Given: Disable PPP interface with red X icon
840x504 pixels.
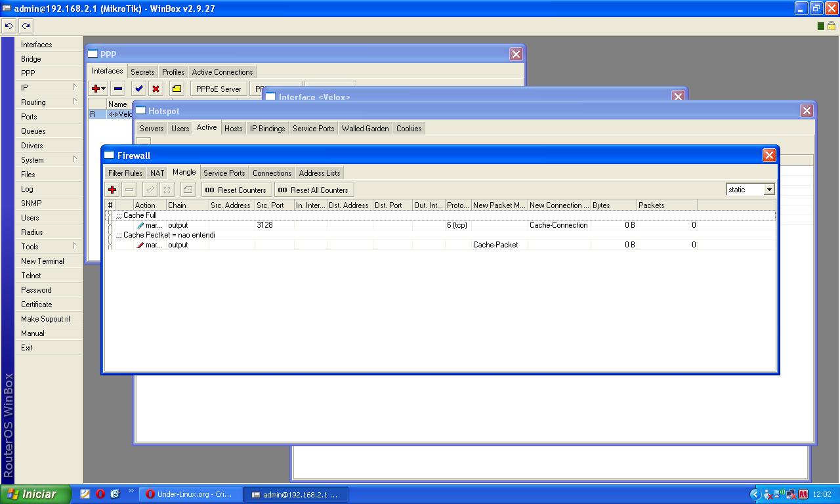Looking at the screenshot, I should coord(156,89).
